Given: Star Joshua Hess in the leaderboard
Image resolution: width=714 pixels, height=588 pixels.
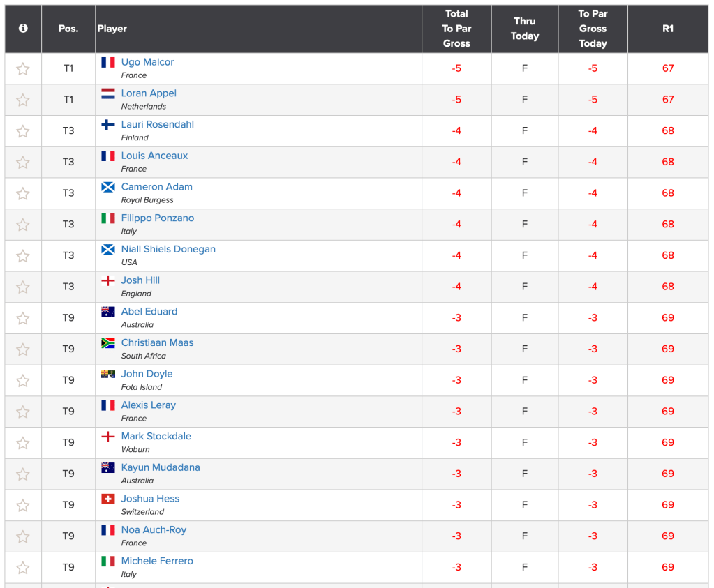Looking at the screenshot, I should click(23, 506).
